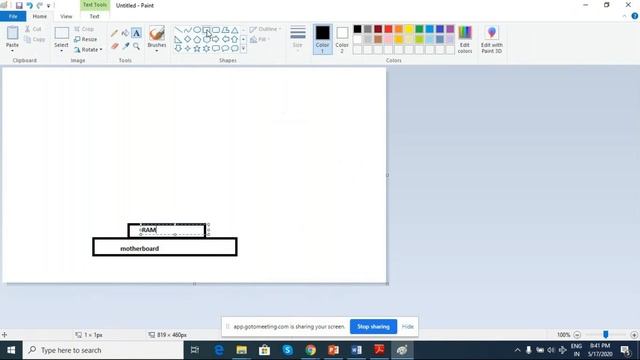Open the Paste dropdown arrow
Viewport: 640px width, 360px height.
point(12,51)
